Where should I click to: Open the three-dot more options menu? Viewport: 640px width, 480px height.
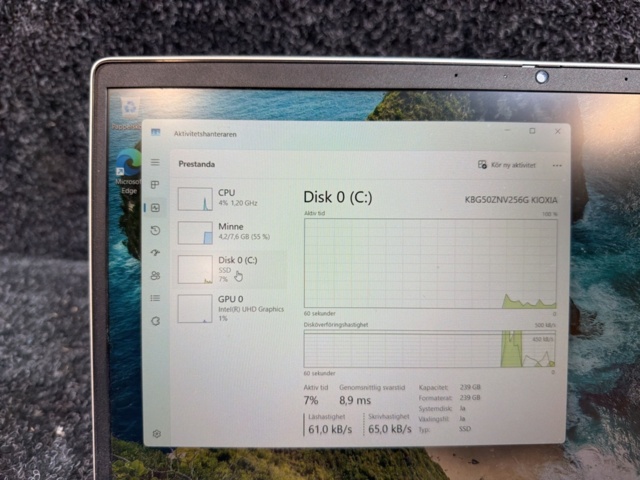point(557,165)
